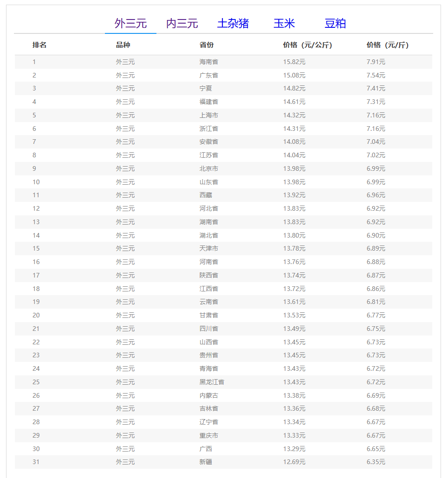Image resolution: width=448 pixels, height=478 pixels.
Task: Select the 河南省 cell
Action: 209,262
